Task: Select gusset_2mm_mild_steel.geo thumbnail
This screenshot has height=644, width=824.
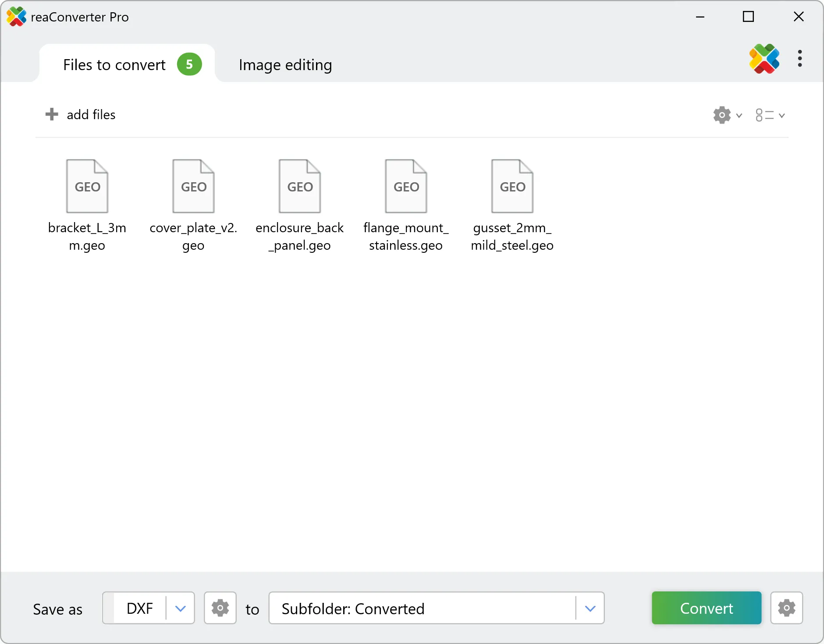Action: click(x=512, y=186)
